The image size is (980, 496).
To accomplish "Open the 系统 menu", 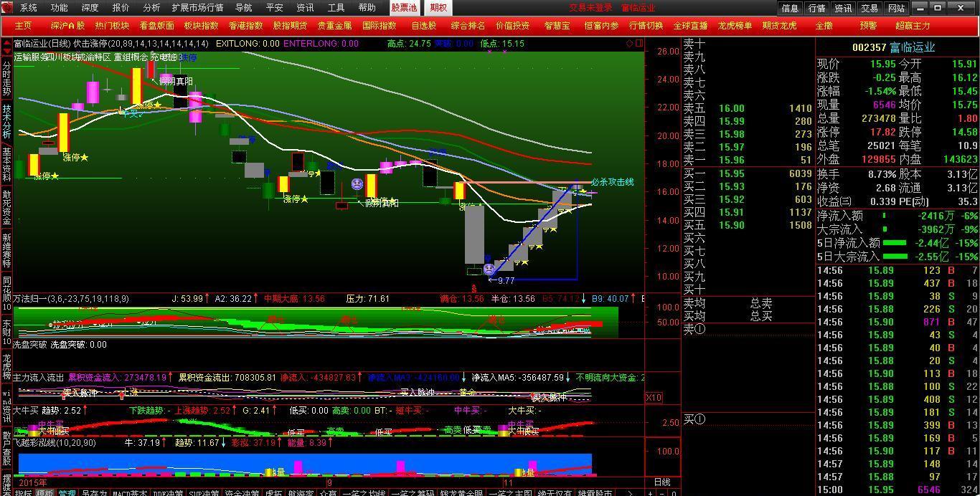I will [29, 8].
